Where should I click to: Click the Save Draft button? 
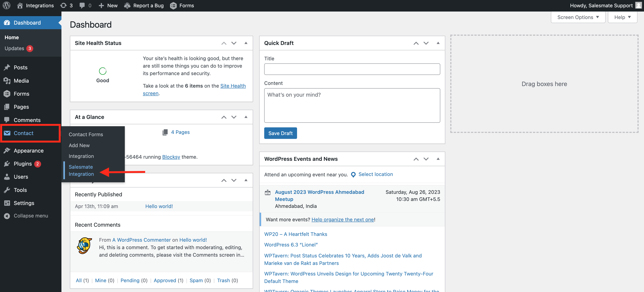coord(281,133)
